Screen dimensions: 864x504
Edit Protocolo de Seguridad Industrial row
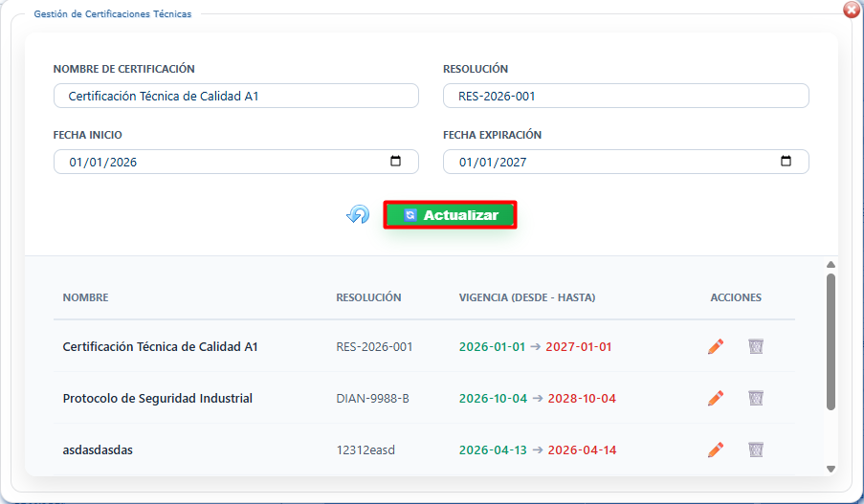point(716,398)
